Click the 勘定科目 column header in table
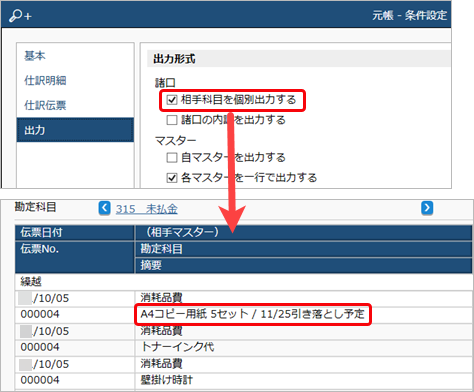This screenshot has width=474, height=392. (304, 249)
